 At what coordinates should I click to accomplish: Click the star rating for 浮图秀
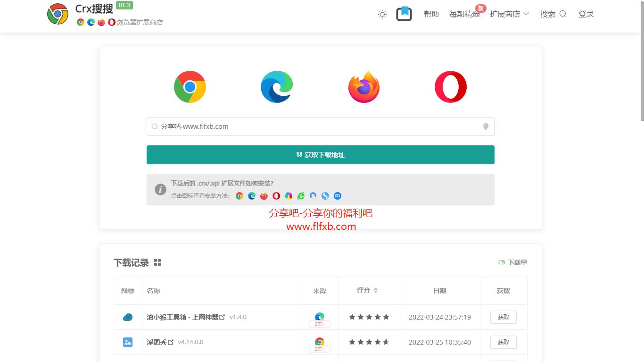369,342
